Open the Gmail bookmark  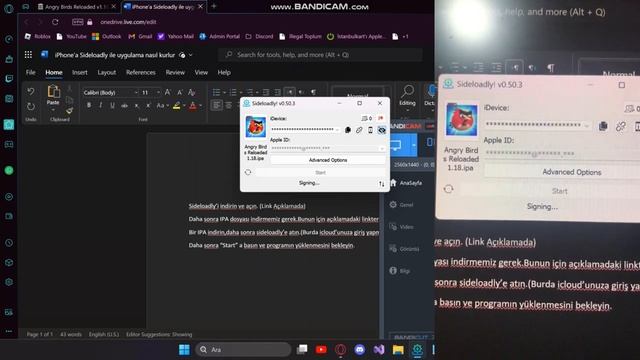click(x=140, y=36)
